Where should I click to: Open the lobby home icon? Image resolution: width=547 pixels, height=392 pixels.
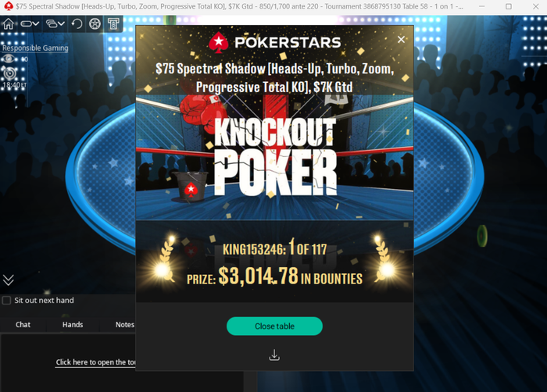point(8,23)
